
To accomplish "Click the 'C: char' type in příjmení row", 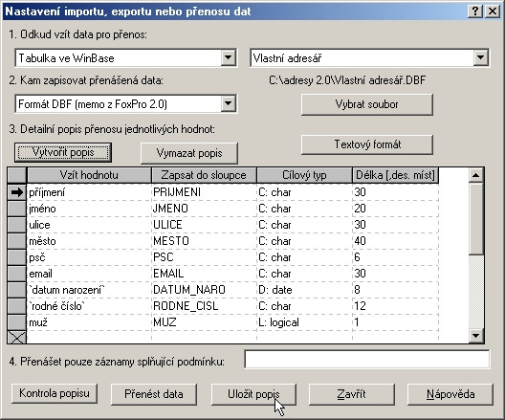I will point(304,192).
